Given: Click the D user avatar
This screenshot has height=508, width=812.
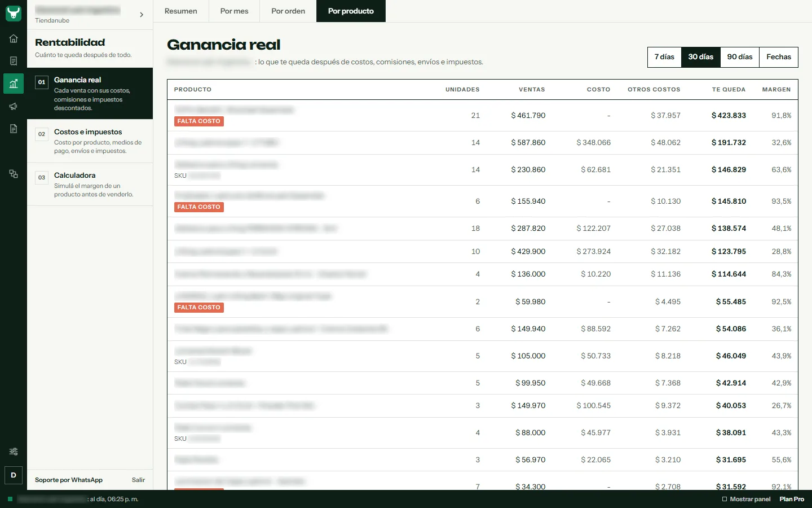Looking at the screenshot, I should (14, 475).
